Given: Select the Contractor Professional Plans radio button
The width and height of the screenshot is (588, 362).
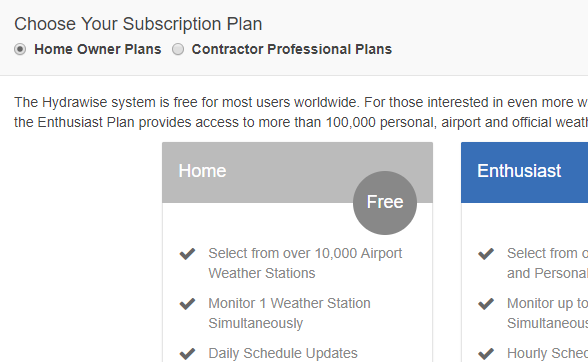Looking at the screenshot, I should (x=178, y=49).
